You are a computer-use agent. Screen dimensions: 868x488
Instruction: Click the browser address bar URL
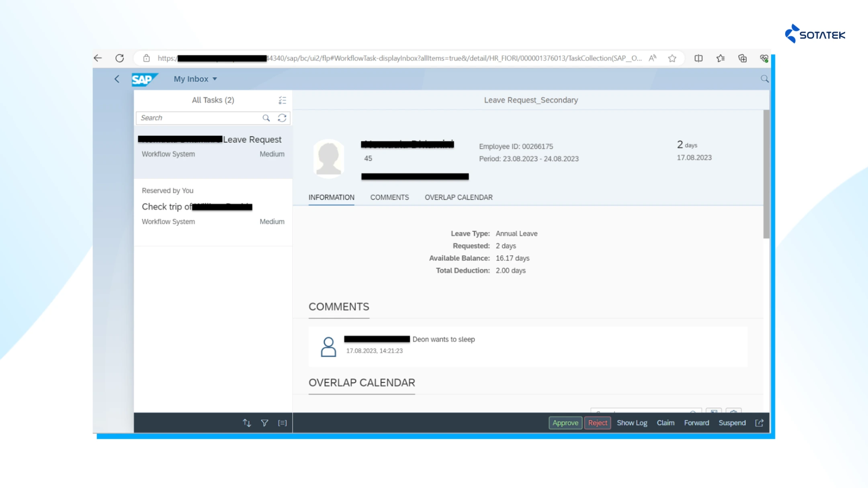coord(400,58)
